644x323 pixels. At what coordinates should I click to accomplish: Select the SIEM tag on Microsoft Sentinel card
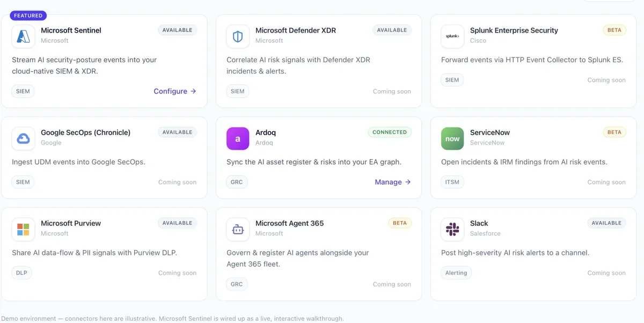coord(23,91)
